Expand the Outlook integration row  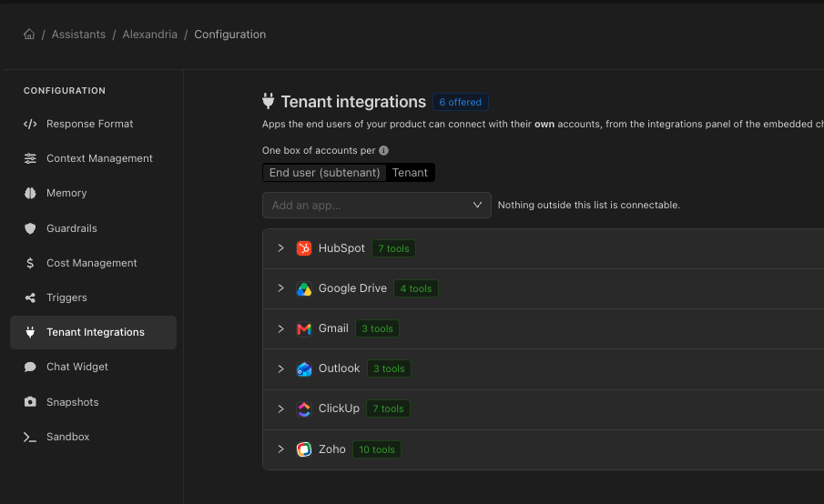[x=280, y=369]
